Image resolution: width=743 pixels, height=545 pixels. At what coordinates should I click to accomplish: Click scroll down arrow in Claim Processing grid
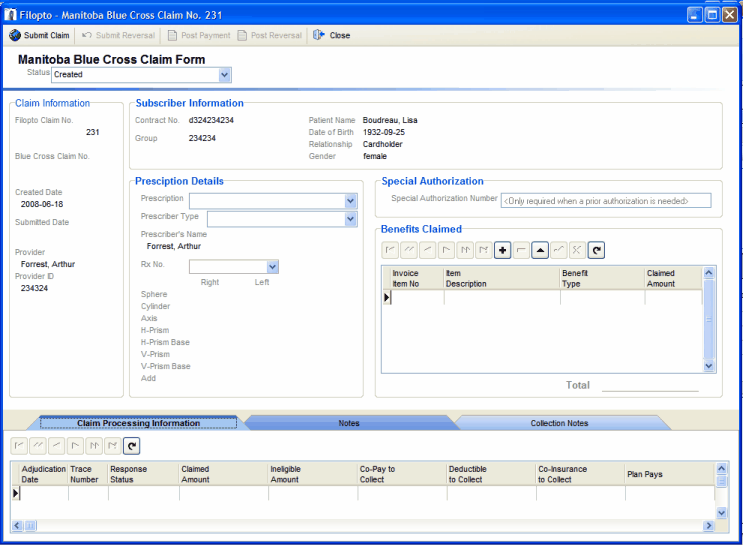point(721,512)
